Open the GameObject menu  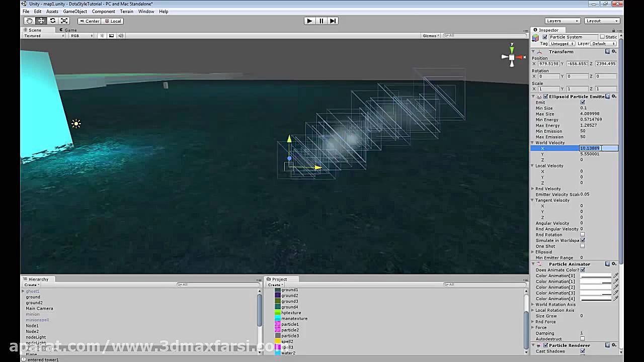(75, 11)
